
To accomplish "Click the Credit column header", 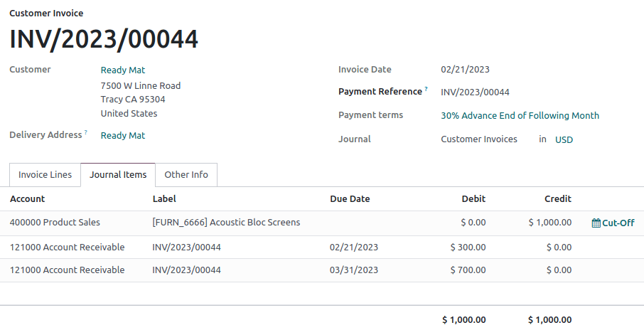I will click(557, 199).
